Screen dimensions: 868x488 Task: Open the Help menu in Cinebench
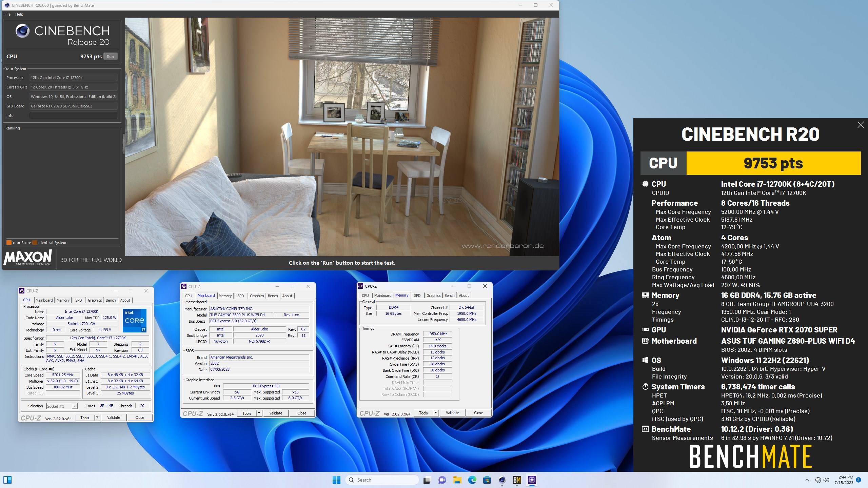pos(19,14)
